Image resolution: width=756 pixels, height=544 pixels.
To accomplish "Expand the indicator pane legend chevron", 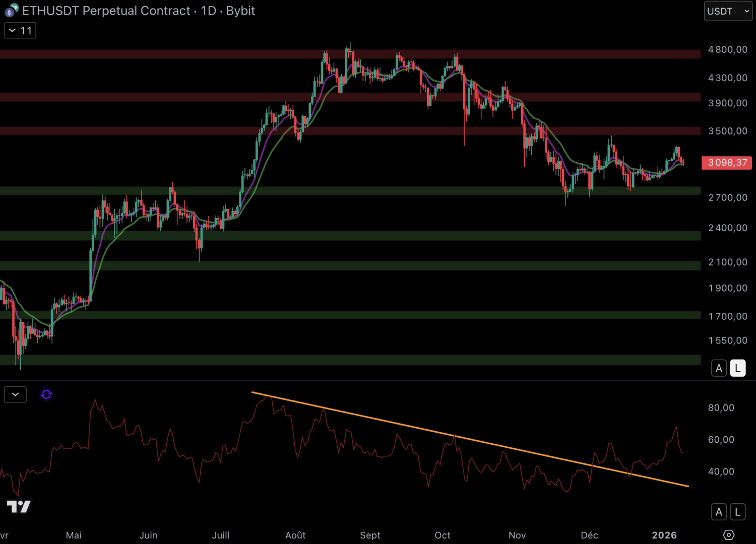I will tap(15, 394).
